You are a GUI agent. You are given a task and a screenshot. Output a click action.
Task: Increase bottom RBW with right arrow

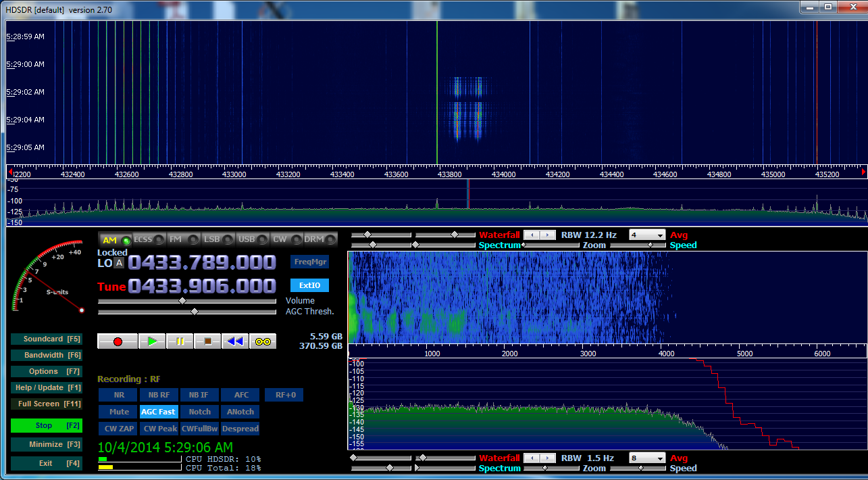[547, 458]
